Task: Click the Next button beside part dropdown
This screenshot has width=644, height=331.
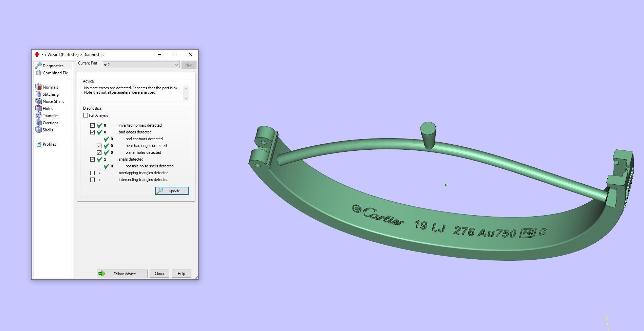Action: tap(189, 65)
